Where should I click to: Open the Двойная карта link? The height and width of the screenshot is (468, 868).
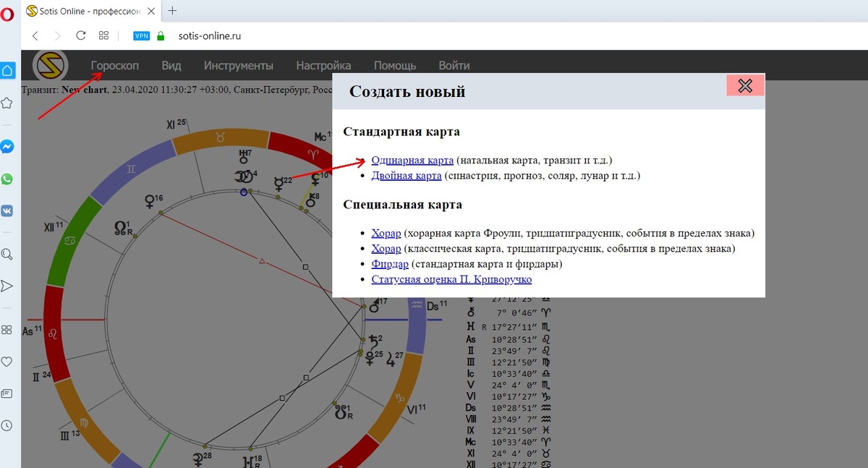coord(407,176)
